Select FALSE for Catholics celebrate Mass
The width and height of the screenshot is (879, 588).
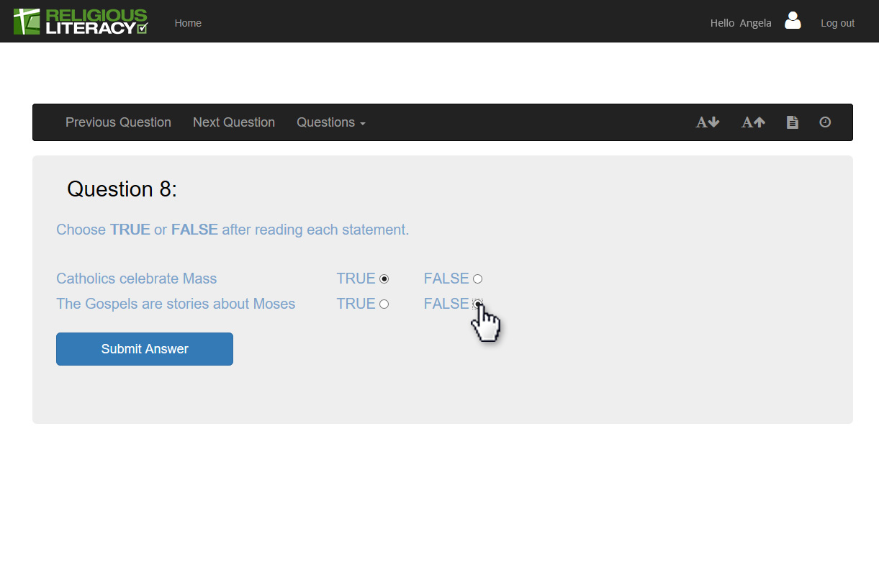(477, 279)
